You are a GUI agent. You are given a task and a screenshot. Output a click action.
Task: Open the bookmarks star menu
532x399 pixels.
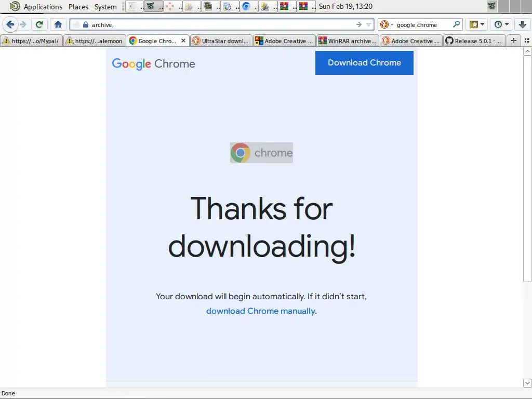click(x=477, y=24)
